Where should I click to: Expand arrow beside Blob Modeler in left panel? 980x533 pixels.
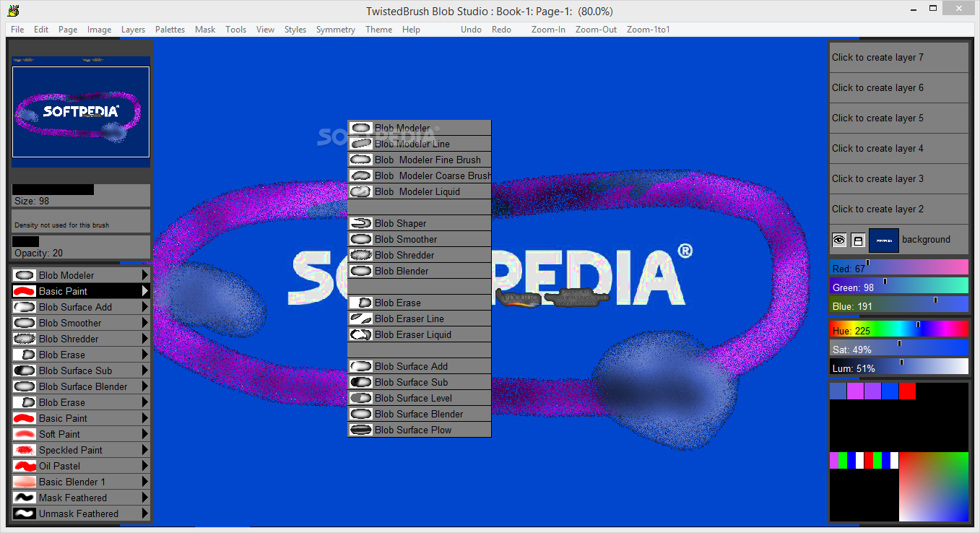click(145, 275)
